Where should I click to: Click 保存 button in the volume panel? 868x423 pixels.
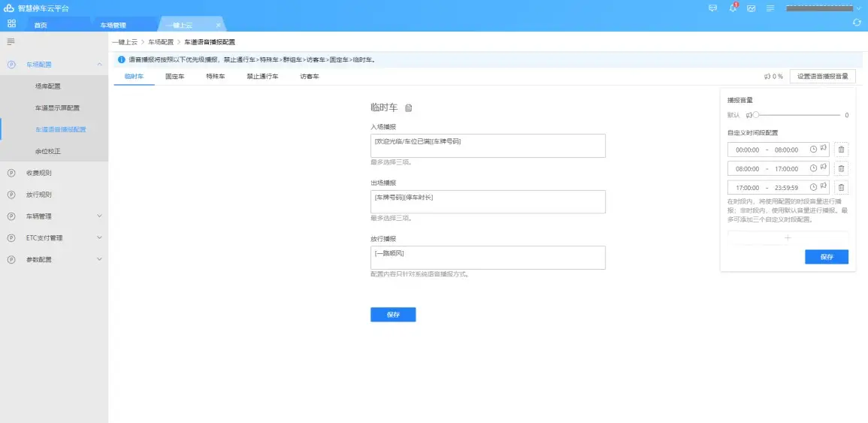pyautogui.click(x=826, y=257)
